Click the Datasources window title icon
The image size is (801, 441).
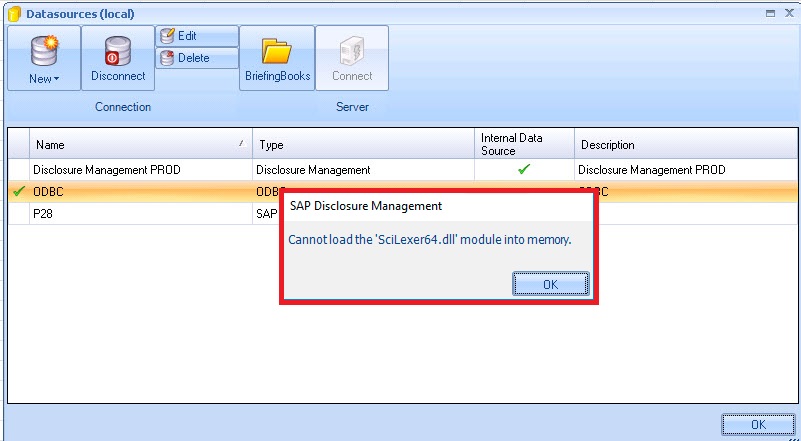tap(15, 14)
